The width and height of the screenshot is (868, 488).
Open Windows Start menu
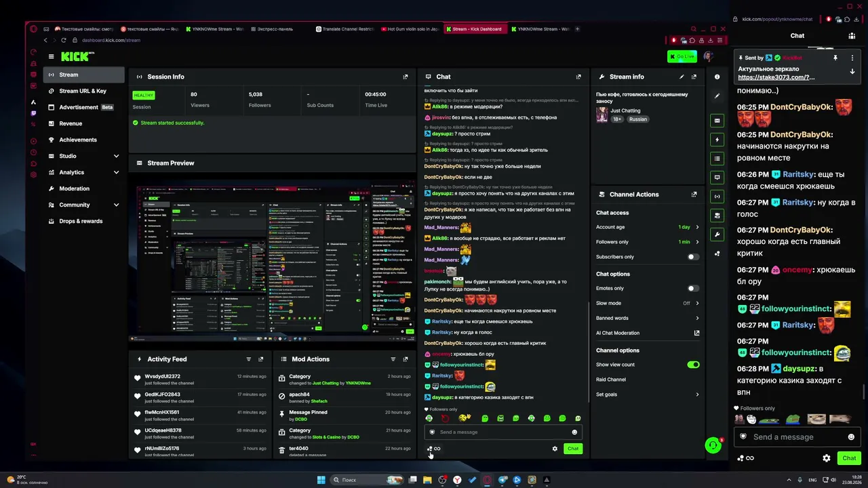pyautogui.click(x=321, y=480)
